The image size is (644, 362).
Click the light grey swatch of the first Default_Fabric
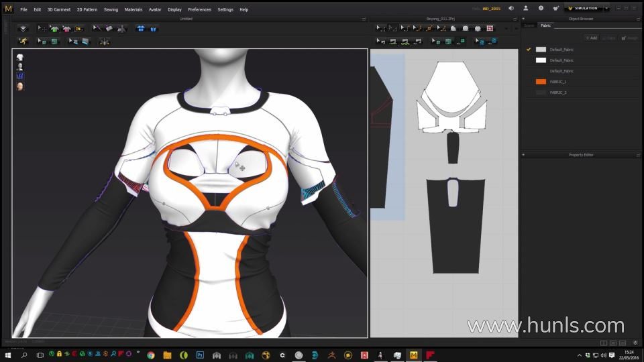click(541, 49)
